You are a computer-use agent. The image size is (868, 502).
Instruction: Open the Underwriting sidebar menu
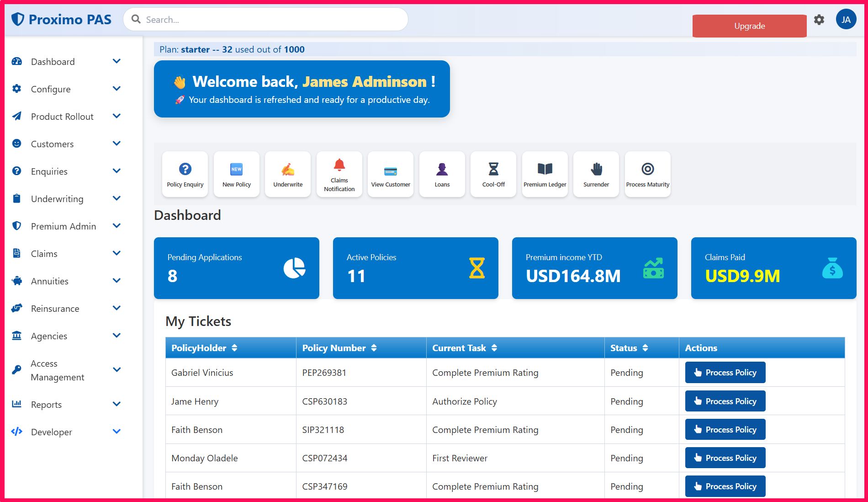tap(57, 199)
